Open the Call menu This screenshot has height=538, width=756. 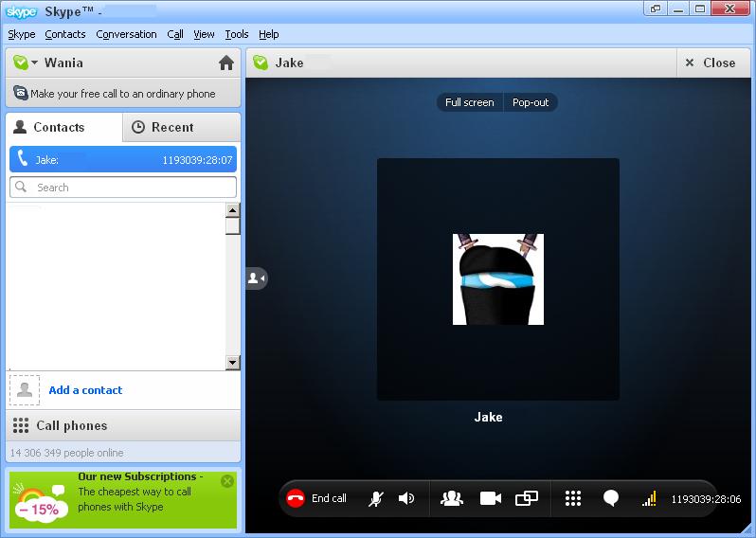[x=175, y=34]
